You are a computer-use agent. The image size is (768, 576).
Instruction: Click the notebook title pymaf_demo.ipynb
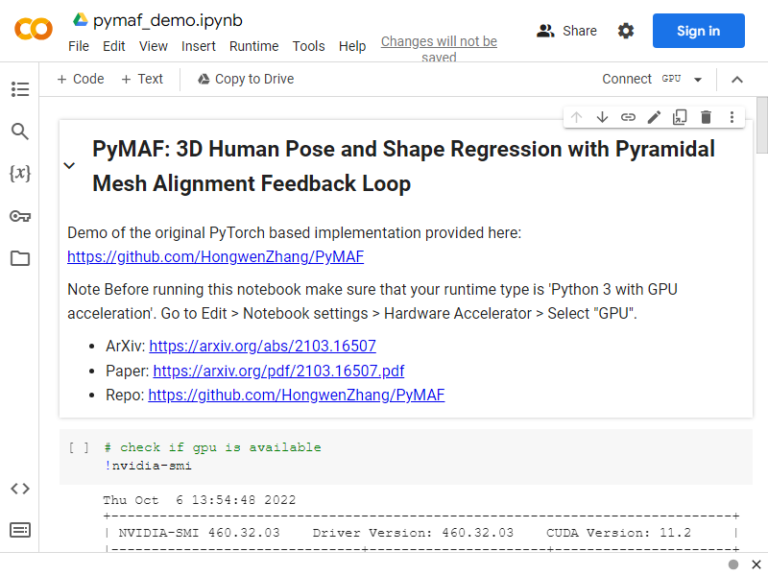168,20
